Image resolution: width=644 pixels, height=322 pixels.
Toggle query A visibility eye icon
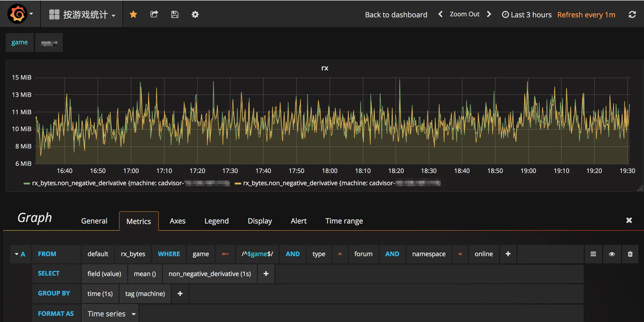point(612,254)
